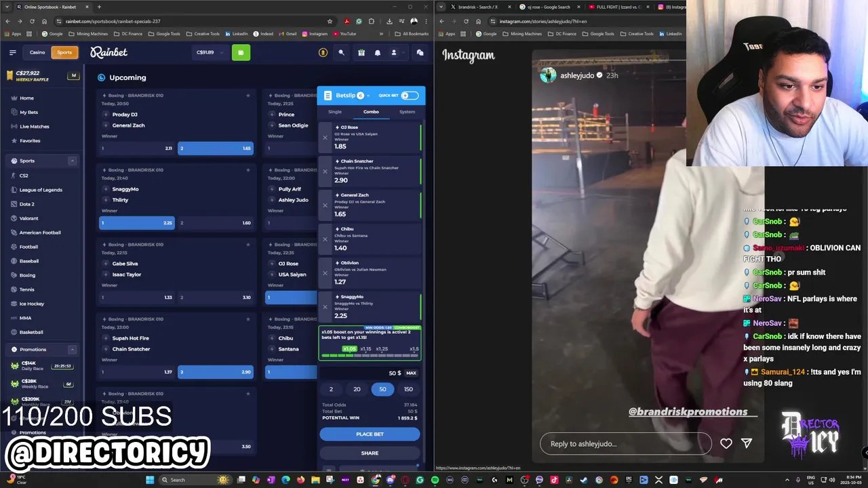Open the account profile dropdown

pos(397,52)
